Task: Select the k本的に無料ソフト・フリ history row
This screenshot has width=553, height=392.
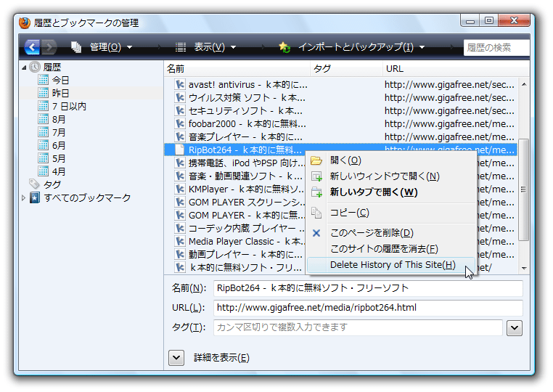Action: tap(235, 267)
